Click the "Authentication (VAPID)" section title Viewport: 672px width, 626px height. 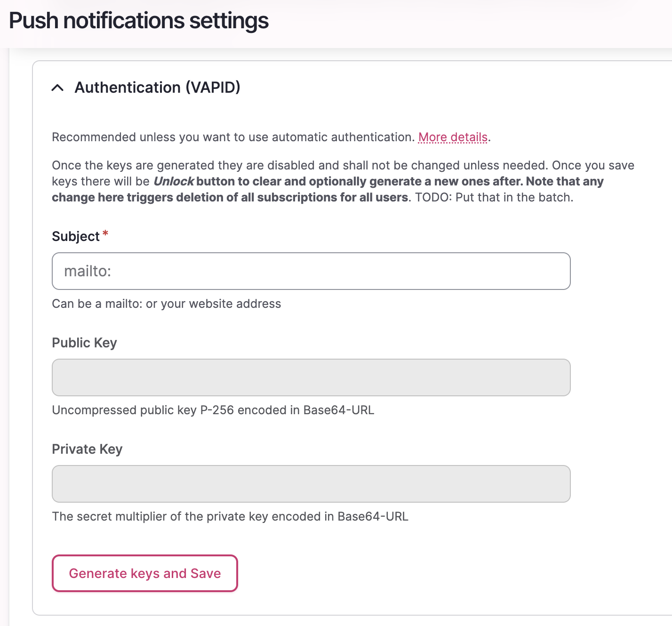coord(157,88)
